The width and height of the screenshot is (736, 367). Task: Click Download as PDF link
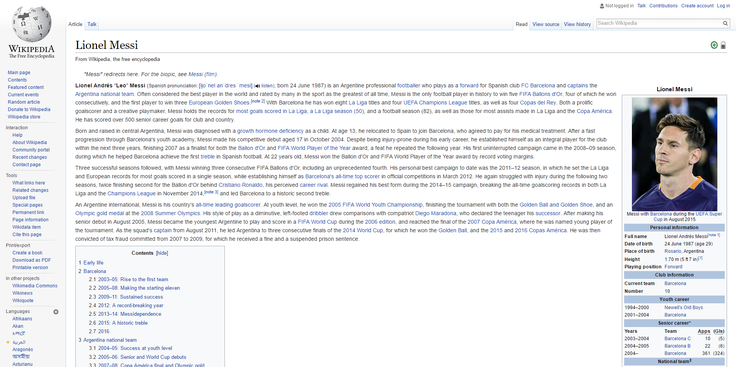[31, 260]
